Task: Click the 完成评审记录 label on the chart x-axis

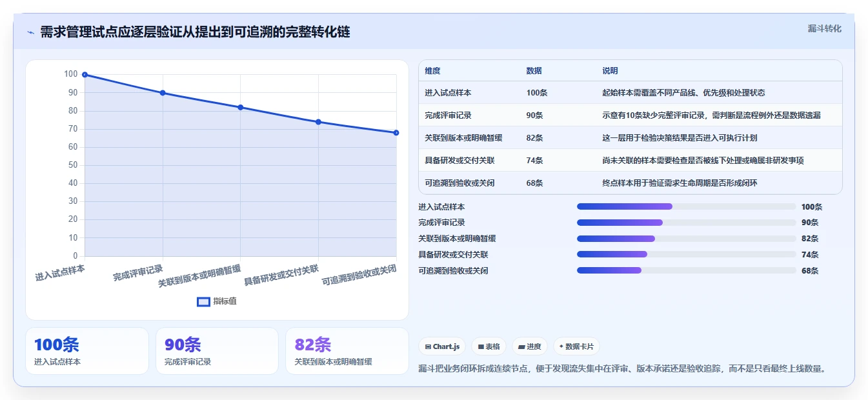Action: (x=138, y=272)
